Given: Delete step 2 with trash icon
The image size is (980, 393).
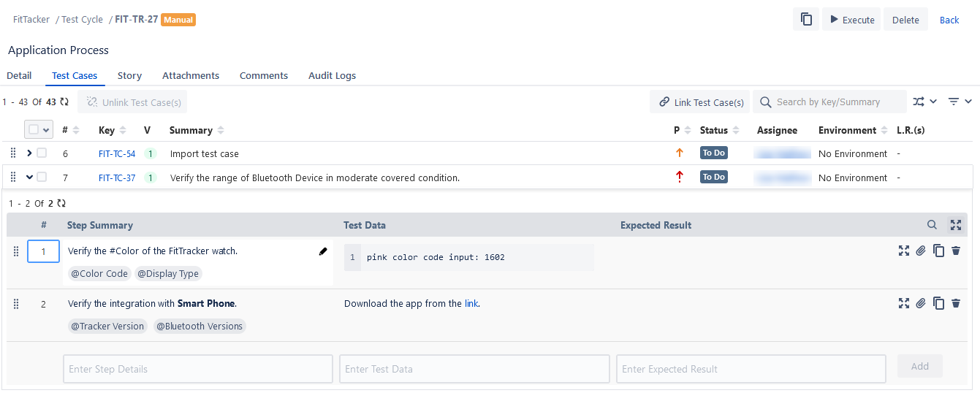Looking at the screenshot, I should [956, 303].
